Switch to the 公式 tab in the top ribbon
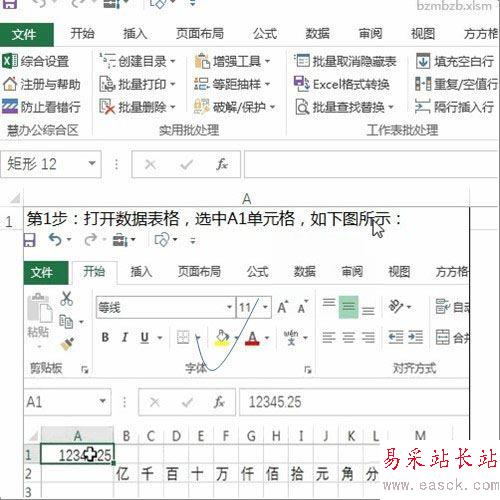Screen dimensions: 500x500 [x=265, y=34]
